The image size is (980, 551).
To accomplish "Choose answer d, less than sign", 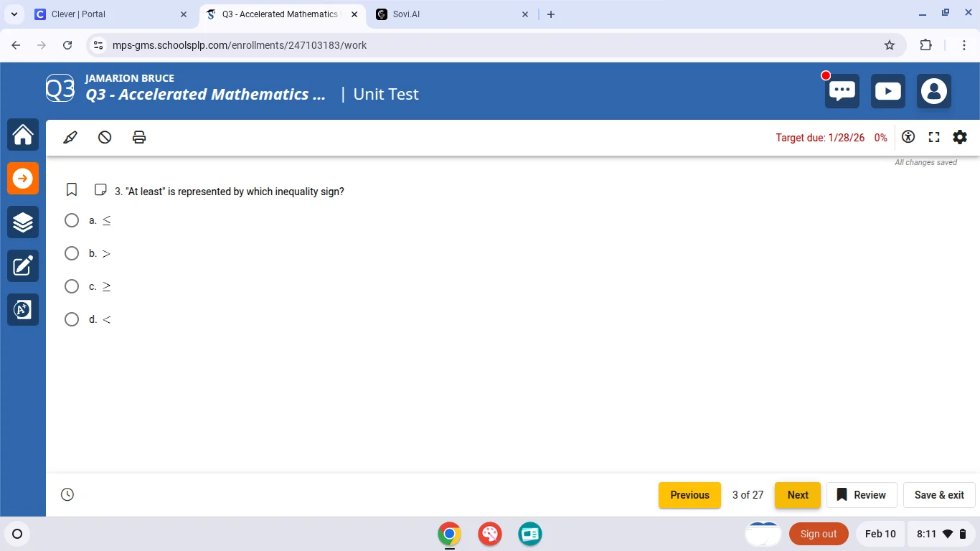I will click(x=72, y=319).
